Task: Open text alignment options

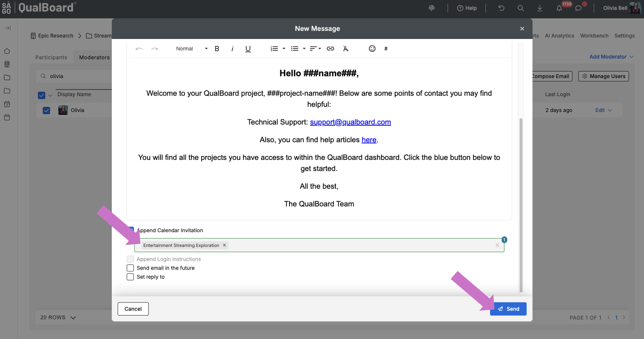Action: pos(315,49)
